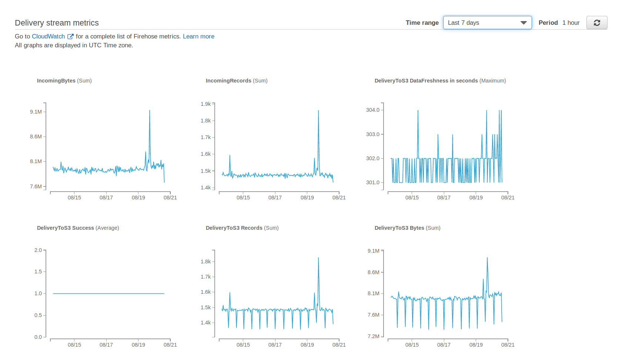Click the Delivery stream metrics heading
This screenshot has width=619, height=364.
(56, 23)
